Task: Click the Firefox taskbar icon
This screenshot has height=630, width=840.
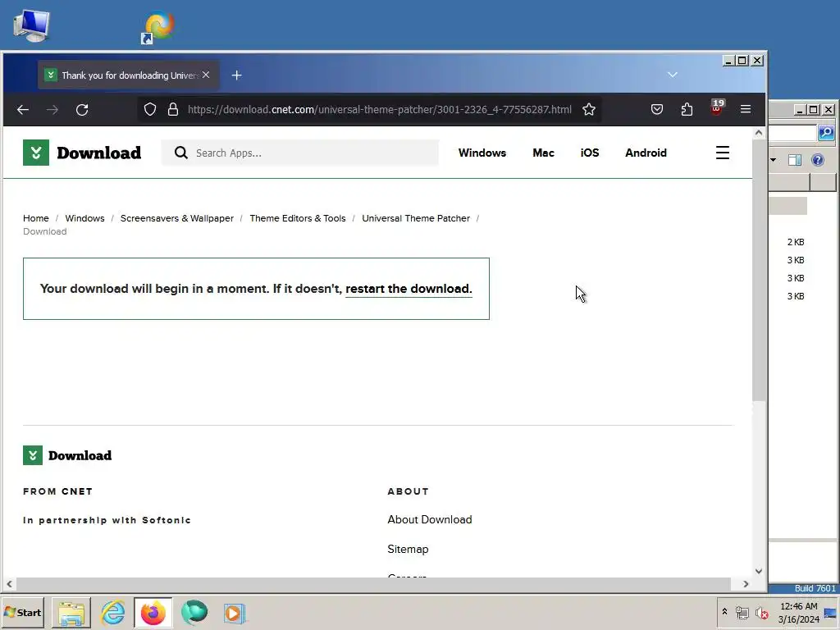Action: 153,612
